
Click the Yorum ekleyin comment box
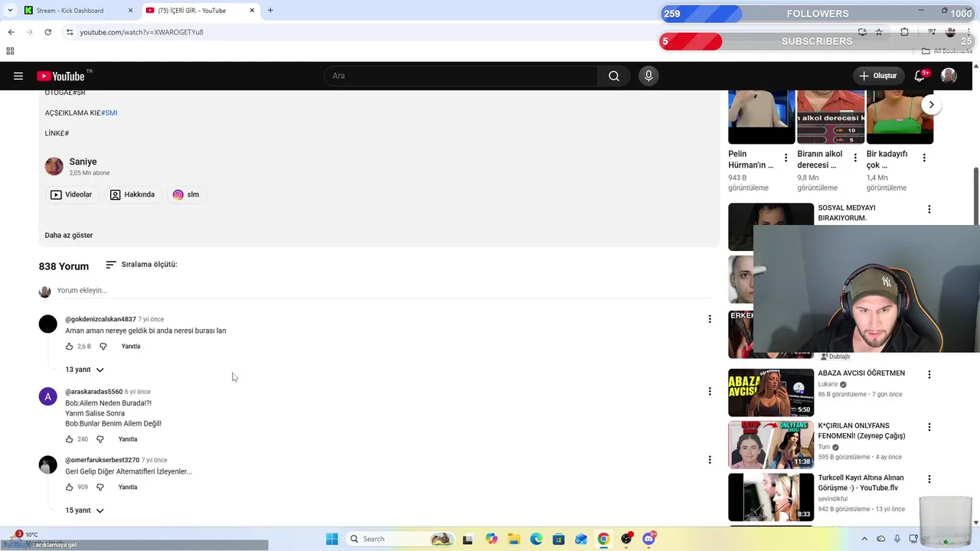pos(384,291)
